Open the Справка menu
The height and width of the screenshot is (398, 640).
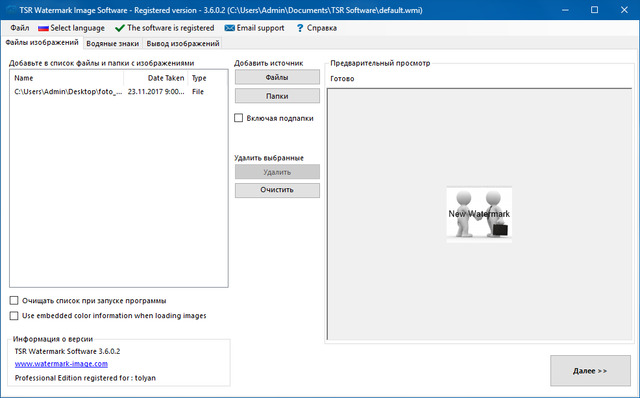click(x=322, y=28)
